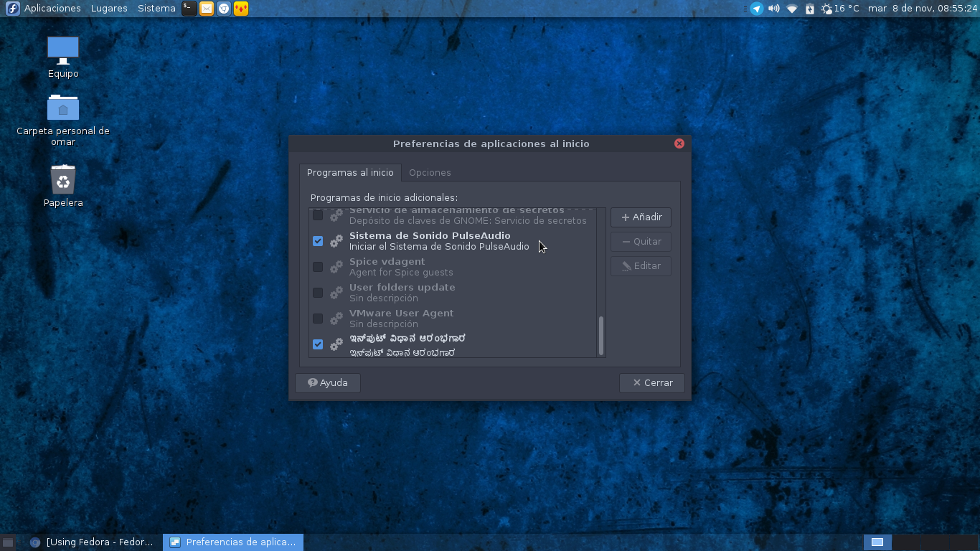Switch to Using Fedora window in taskbar

[x=92, y=542]
